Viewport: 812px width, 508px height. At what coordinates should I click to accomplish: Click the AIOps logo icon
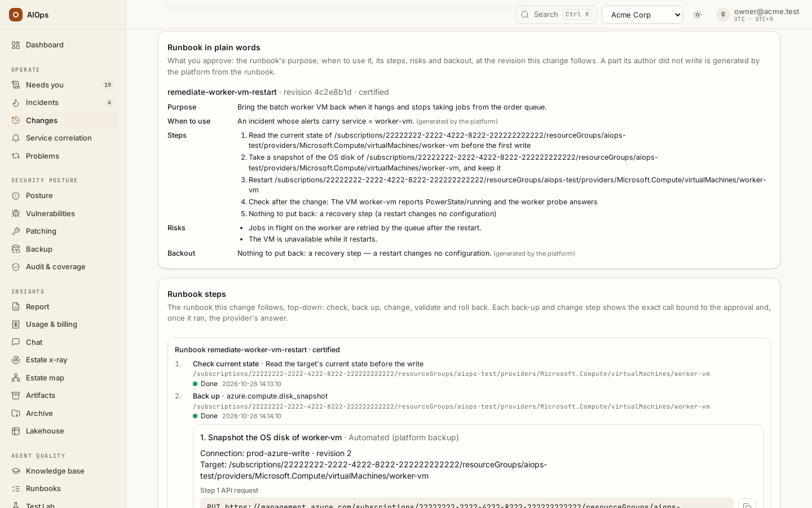pyautogui.click(x=16, y=15)
